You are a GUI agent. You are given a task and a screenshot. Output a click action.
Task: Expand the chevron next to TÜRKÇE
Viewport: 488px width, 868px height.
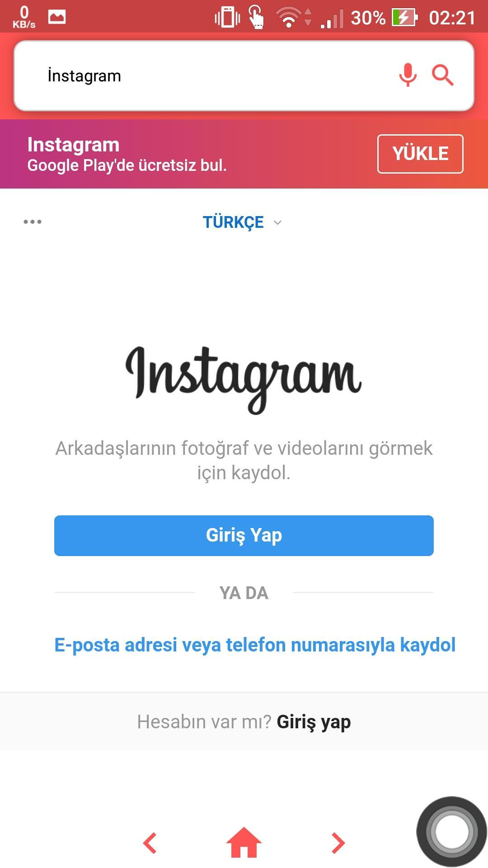pyautogui.click(x=277, y=222)
